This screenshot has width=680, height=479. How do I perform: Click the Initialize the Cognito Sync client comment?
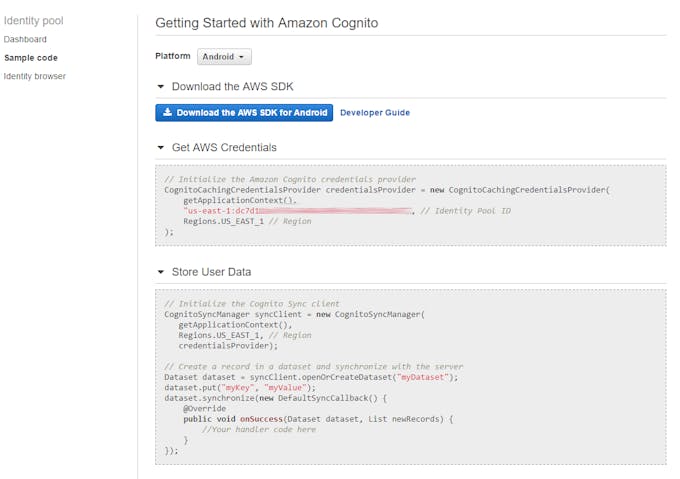252,304
